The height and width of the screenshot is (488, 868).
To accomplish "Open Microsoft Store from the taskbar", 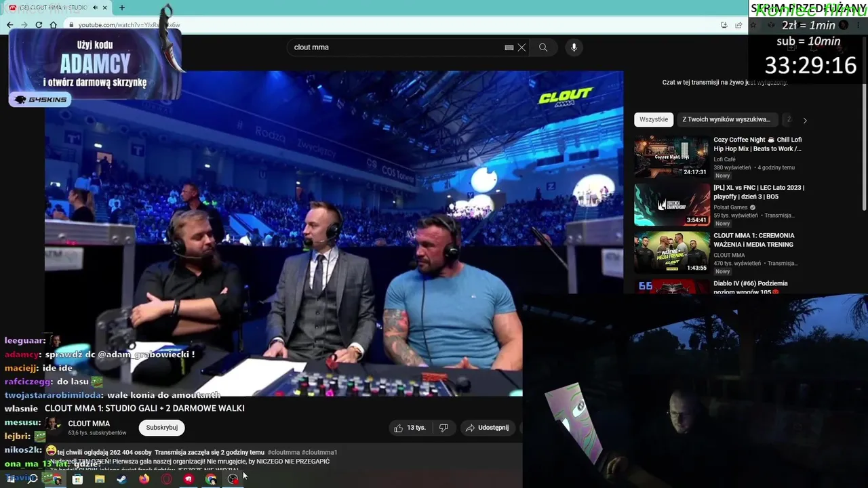I will [77, 479].
